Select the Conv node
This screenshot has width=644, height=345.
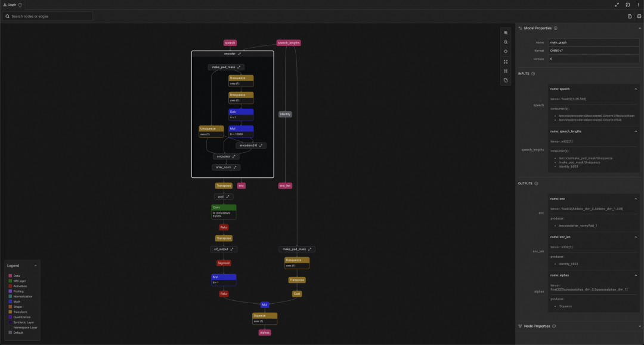224,212
